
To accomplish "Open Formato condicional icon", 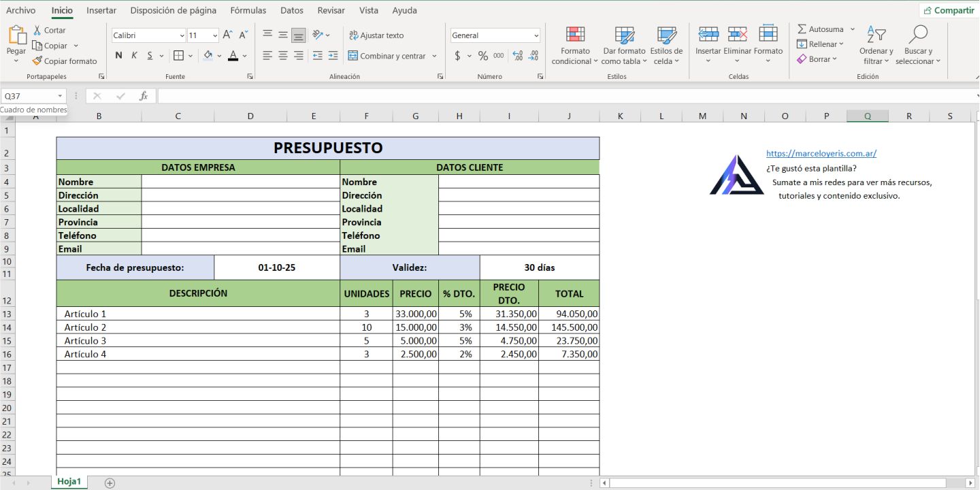I will [575, 35].
